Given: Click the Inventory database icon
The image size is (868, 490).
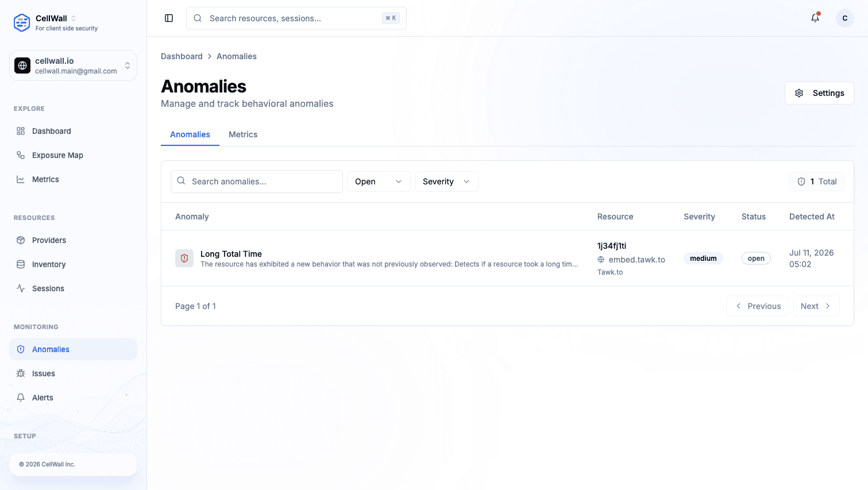Looking at the screenshot, I should [x=21, y=264].
